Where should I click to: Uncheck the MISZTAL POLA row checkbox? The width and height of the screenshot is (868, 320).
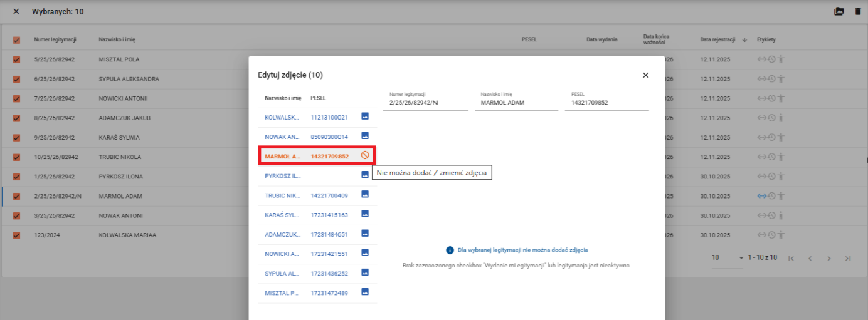(17, 59)
